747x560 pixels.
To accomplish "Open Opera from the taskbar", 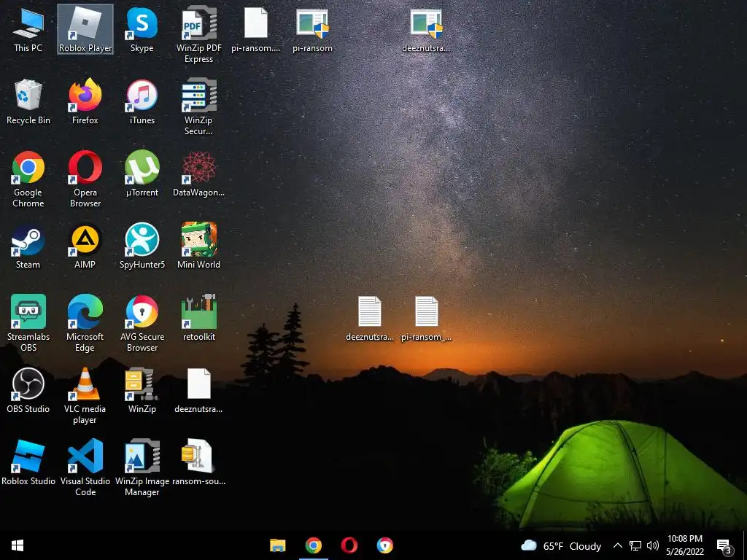I will [x=349, y=545].
